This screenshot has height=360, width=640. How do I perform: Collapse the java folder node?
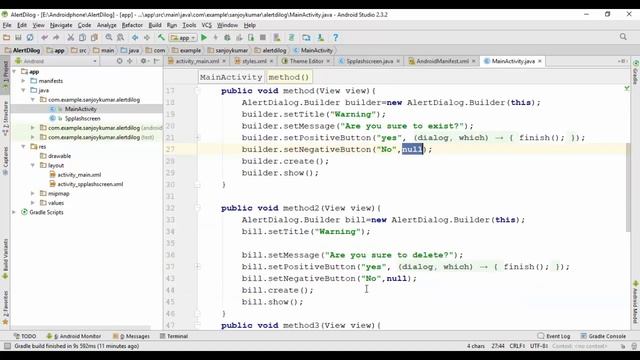click(24, 90)
